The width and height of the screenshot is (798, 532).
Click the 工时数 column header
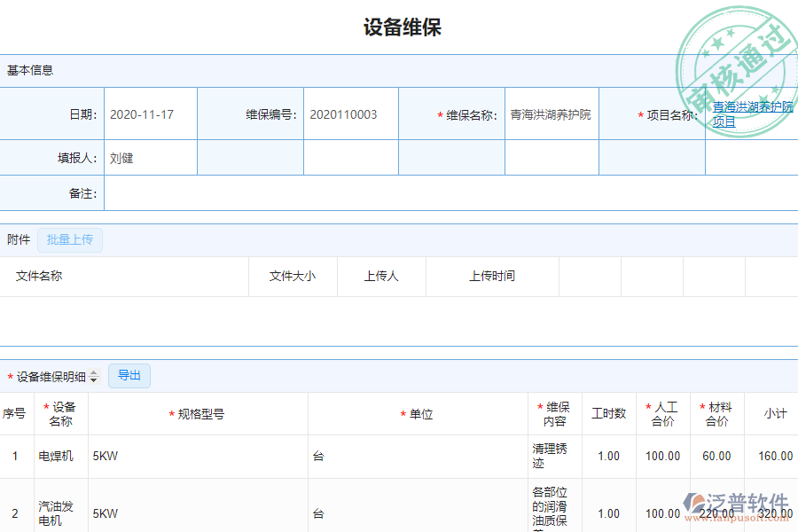click(x=609, y=413)
